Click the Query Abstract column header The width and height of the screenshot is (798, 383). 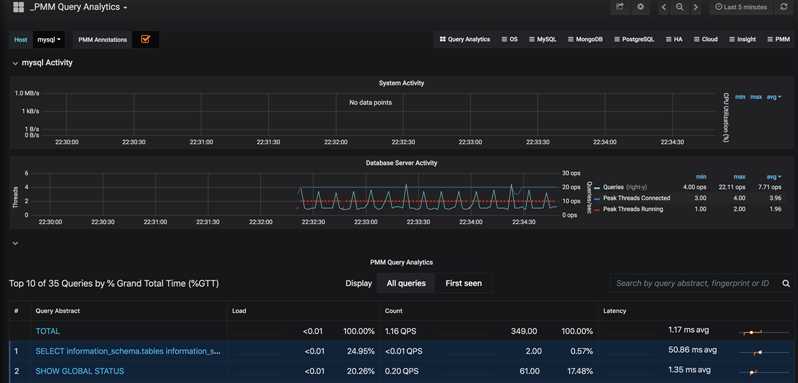[x=58, y=311]
